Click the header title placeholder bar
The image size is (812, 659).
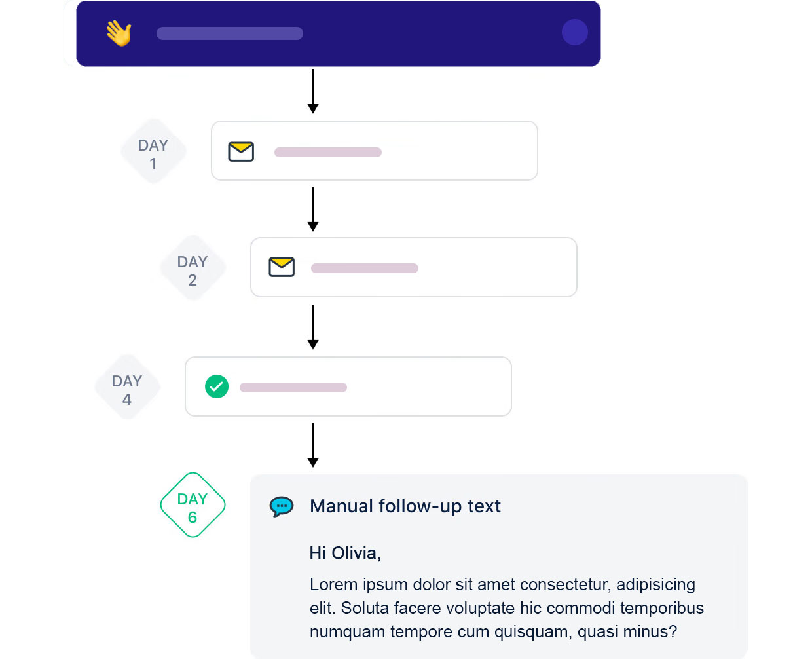coord(230,33)
